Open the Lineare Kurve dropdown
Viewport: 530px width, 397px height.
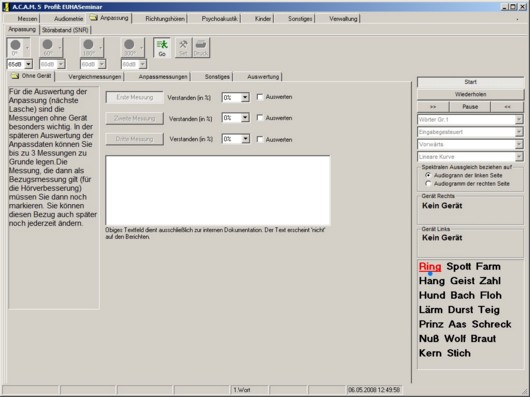pyautogui.click(x=519, y=157)
